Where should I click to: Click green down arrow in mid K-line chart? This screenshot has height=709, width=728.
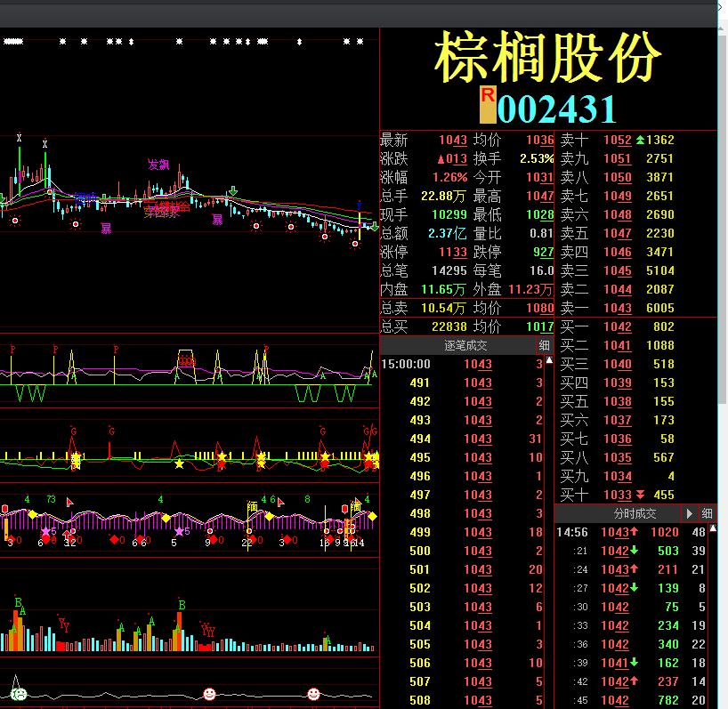[x=233, y=190]
